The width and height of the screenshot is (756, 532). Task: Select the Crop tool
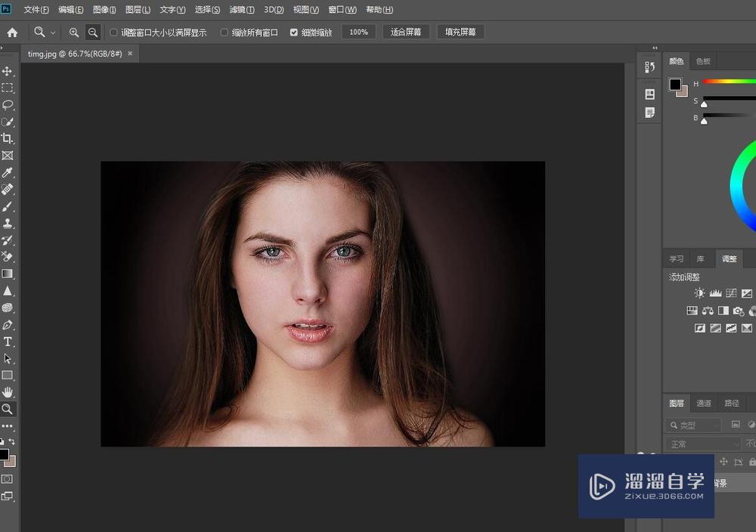8,139
